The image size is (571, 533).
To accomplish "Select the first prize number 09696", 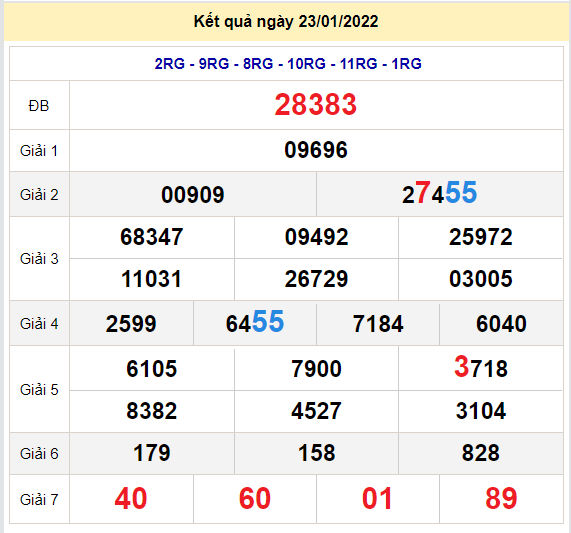I will coord(316,150).
